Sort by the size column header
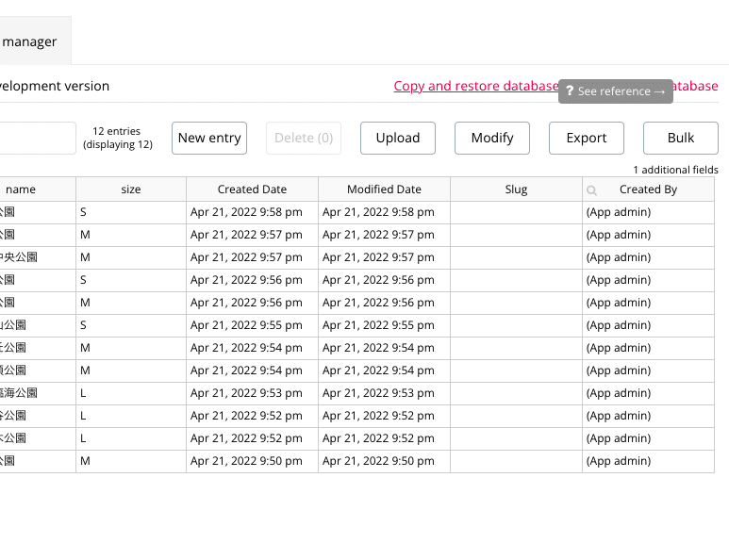Screen dimensions: 729x560 [131, 189]
